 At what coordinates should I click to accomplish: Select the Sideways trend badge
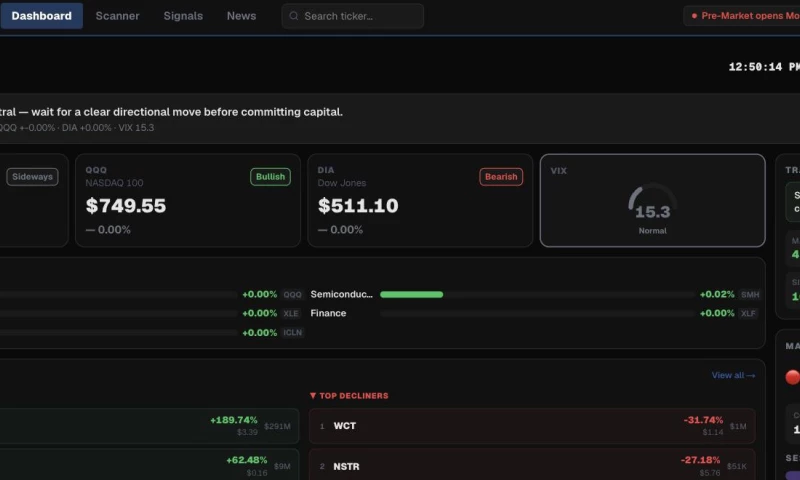coord(32,176)
